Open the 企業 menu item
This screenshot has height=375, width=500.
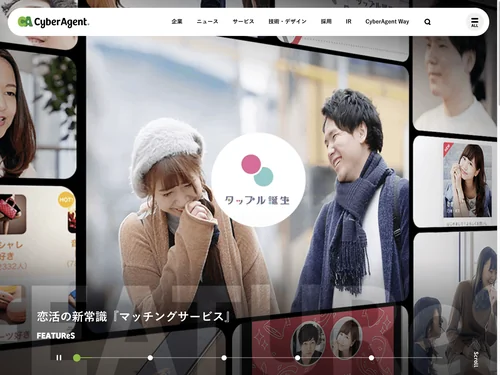(x=177, y=22)
